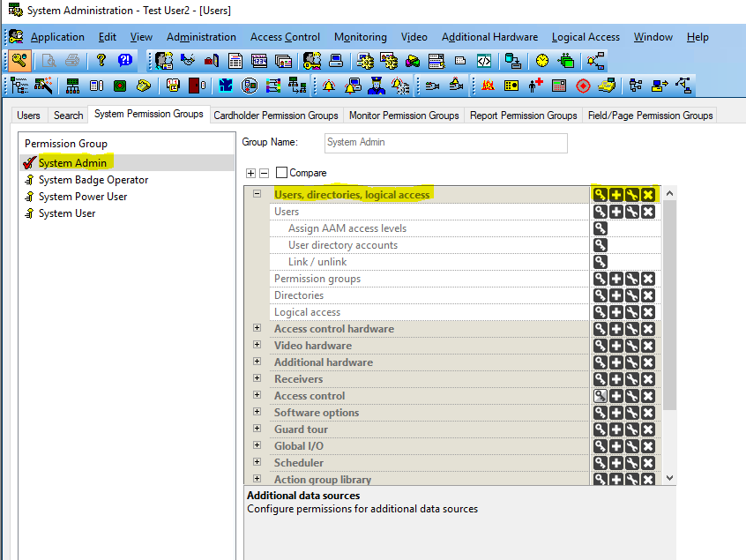Click into the Group Name field
The height and width of the screenshot is (560, 746).
(x=446, y=143)
